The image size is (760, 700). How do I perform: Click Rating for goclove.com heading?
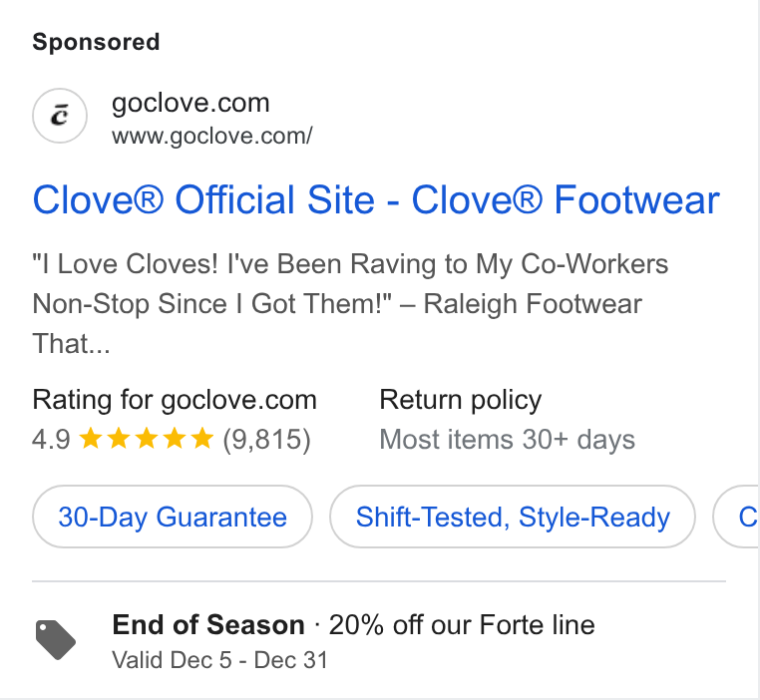[x=175, y=400]
